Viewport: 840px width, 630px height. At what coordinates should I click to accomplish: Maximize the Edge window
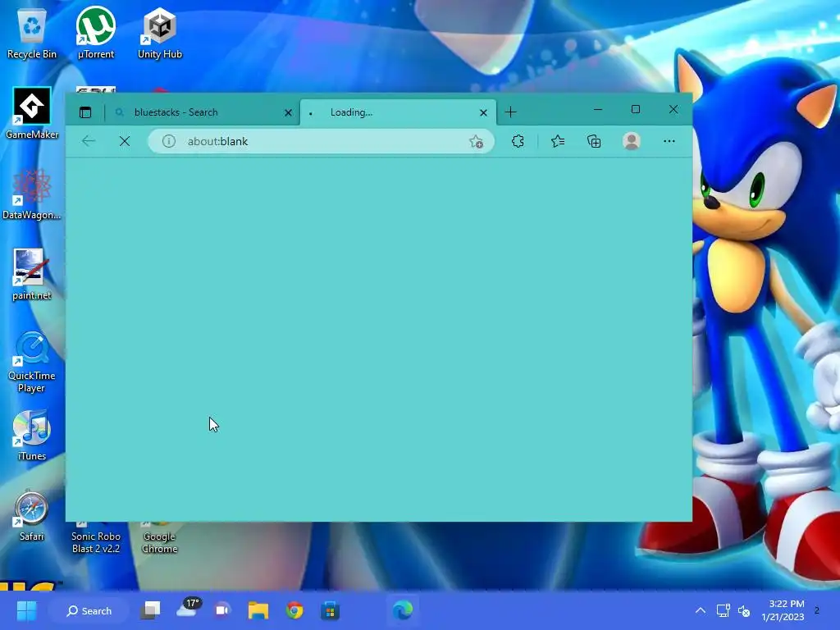click(x=636, y=109)
